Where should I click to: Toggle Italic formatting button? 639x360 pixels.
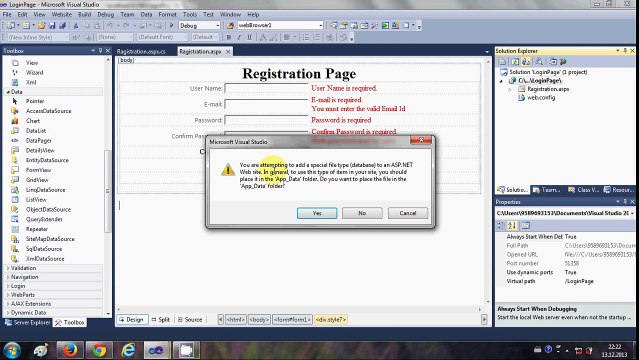pyautogui.click(x=239, y=37)
